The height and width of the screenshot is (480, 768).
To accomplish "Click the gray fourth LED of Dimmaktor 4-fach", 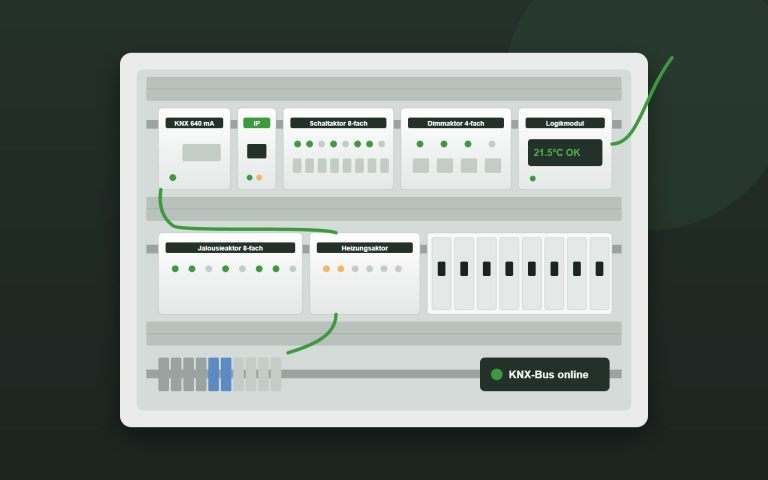I will (x=492, y=144).
